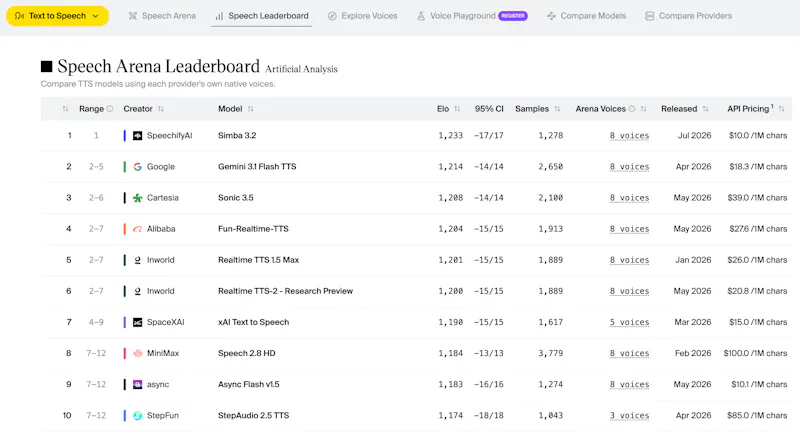
Task: Click the Alibaba logo icon
Action: pos(137,229)
